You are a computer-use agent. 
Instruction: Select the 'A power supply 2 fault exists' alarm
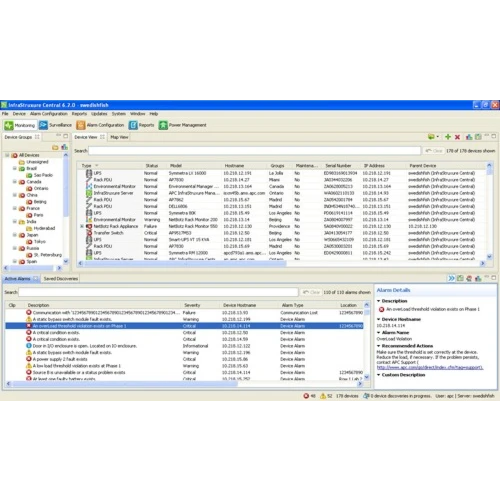pos(184,359)
